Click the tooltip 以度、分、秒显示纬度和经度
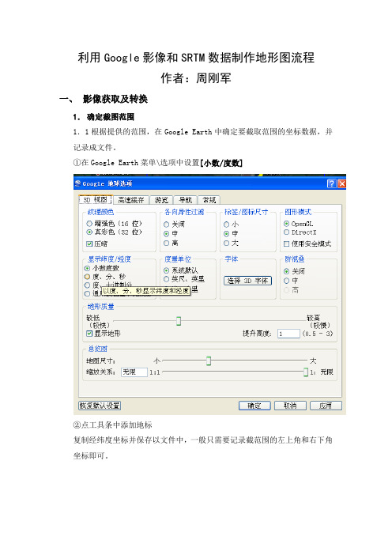Viewport: 392px width, 555px height. coord(146,291)
